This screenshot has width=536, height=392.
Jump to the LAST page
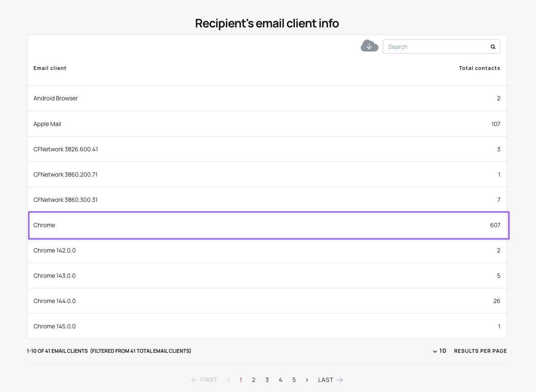point(330,380)
